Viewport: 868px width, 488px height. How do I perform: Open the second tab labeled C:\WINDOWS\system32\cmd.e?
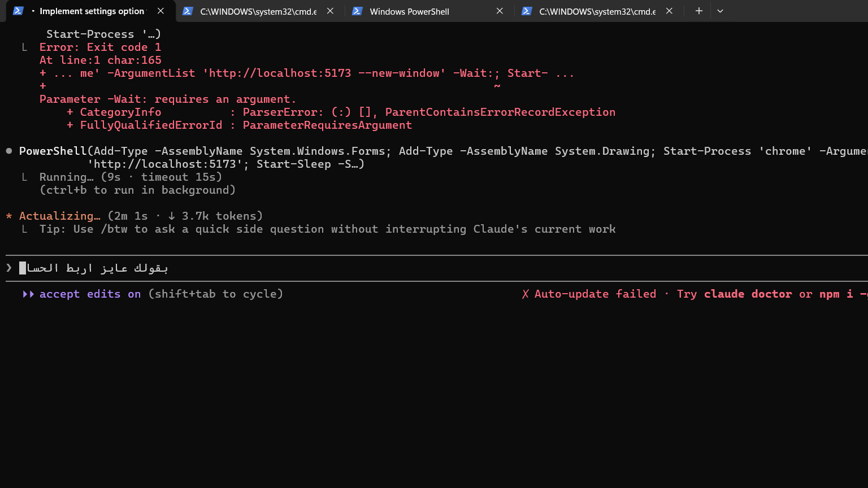click(x=258, y=11)
